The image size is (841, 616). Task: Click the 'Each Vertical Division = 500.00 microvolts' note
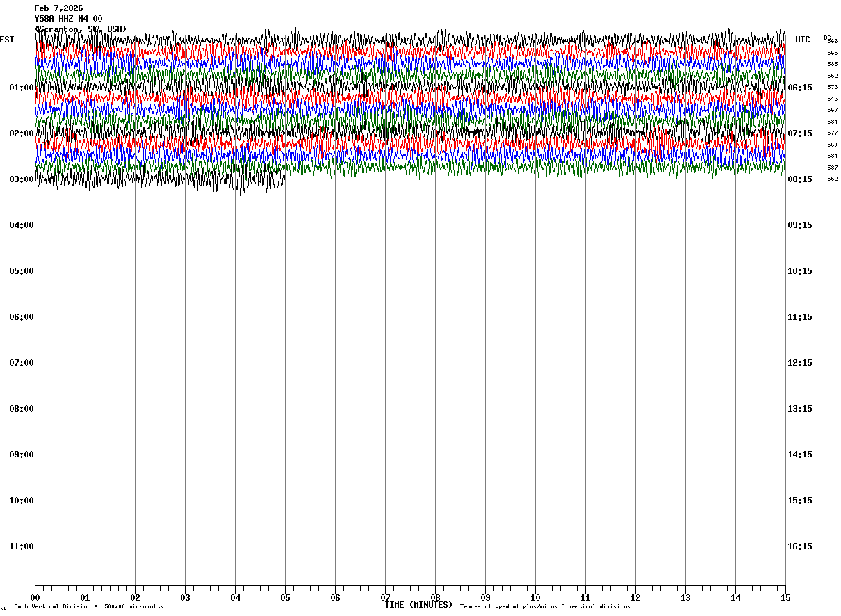(88, 607)
